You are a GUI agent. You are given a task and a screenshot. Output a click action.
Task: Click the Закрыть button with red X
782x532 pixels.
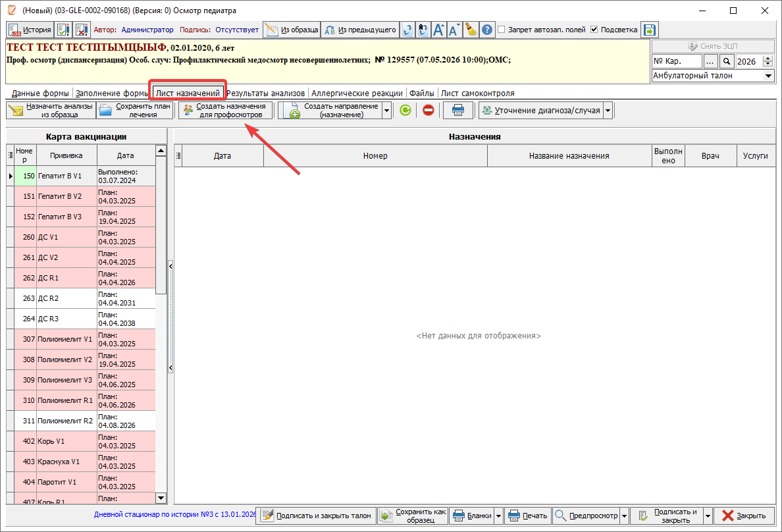(744, 516)
